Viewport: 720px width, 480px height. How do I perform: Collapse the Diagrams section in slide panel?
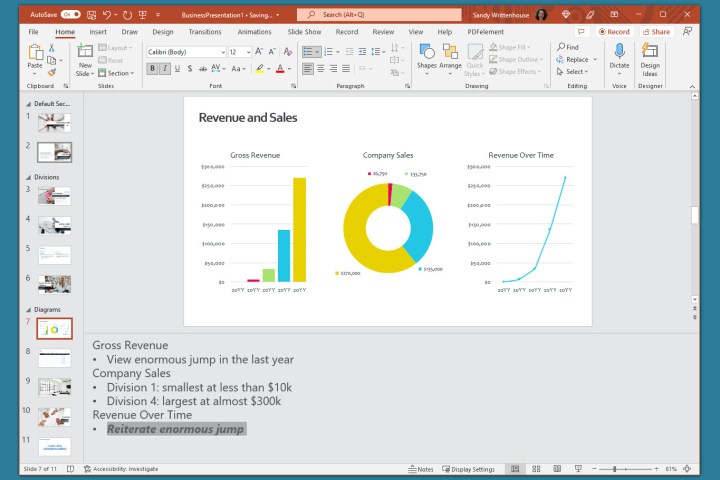coord(28,310)
